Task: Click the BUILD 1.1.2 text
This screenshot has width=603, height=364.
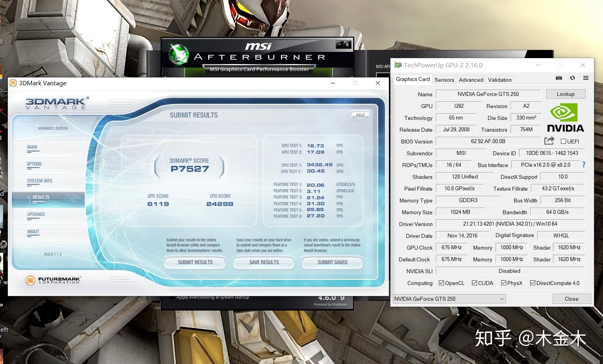Action: click(x=53, y=254)
